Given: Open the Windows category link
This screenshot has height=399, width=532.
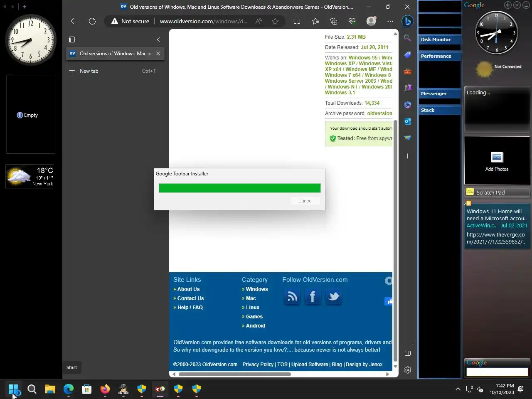Looking at the screenshot, I should pyautogui.click(x=257, y=289).
